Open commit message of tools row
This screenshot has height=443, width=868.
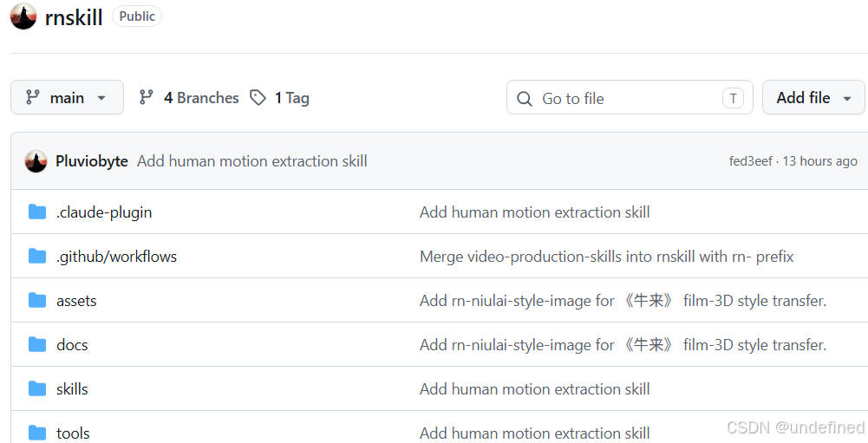pos(535,433)
